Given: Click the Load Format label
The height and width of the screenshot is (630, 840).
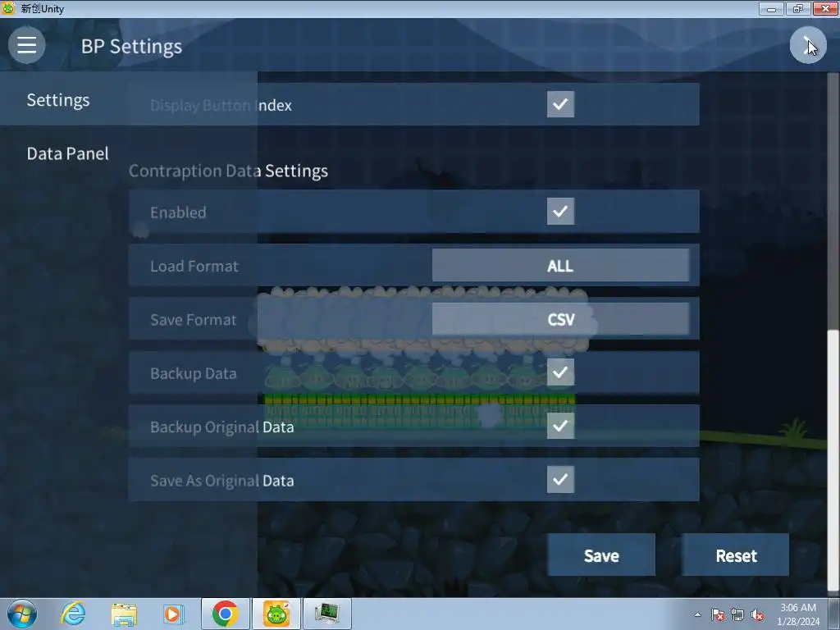Looking at the screenshot, I should point(194,266).
